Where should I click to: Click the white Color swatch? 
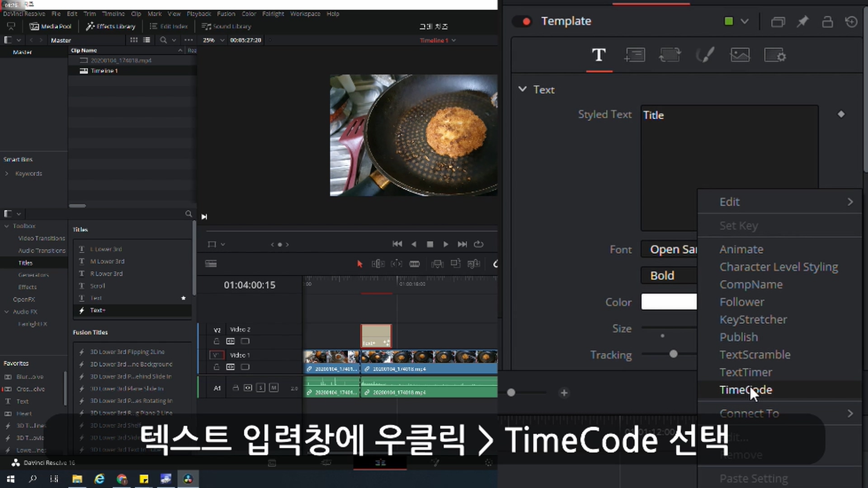pos(669,302)
